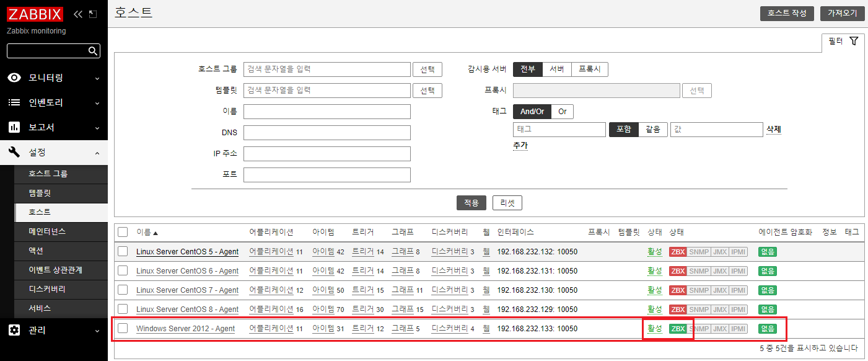
Task: Select 서버 in monitored-by options
Action: [x=557, y=69]
